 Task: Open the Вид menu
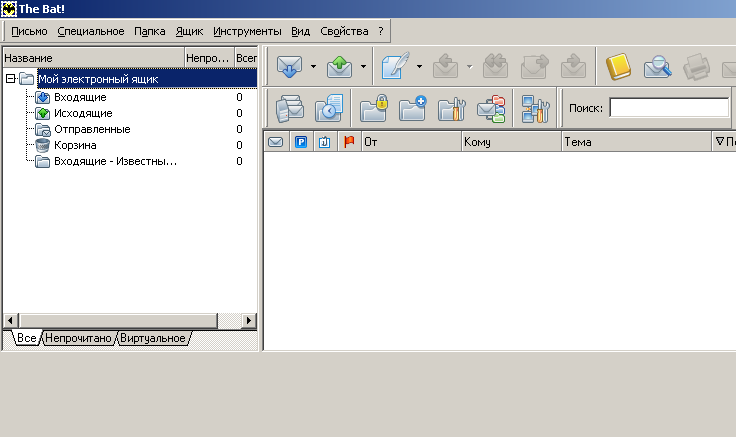tap(300, 31)
